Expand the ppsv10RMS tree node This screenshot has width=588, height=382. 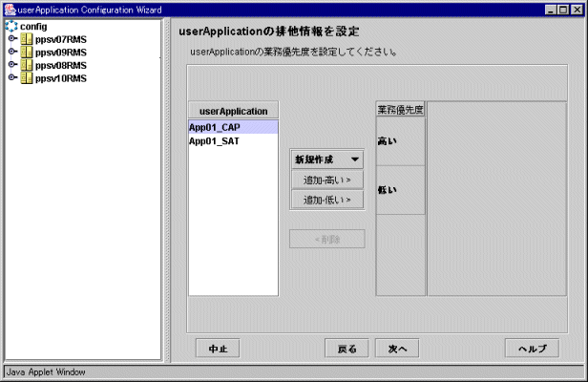pyautogui.click(x=12, y=77)
